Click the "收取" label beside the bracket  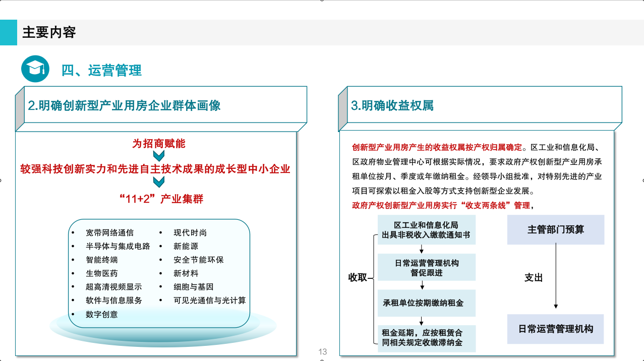coord(358,277)
